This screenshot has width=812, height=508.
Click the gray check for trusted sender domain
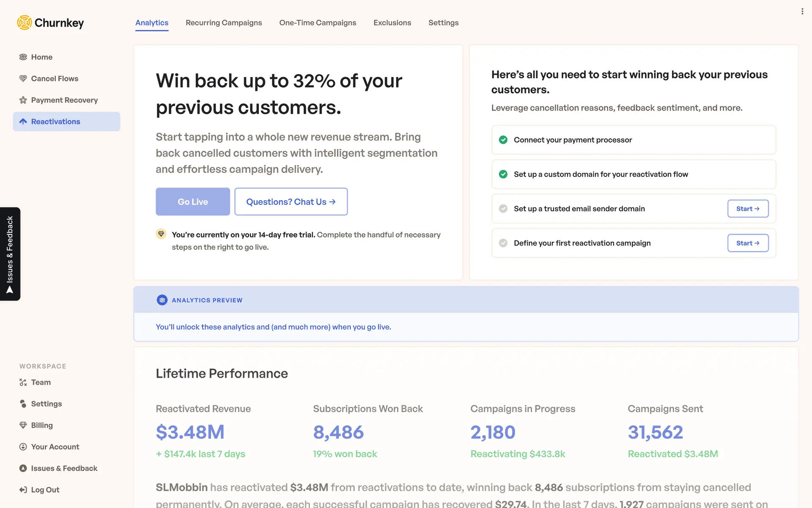tap(503, 209)
